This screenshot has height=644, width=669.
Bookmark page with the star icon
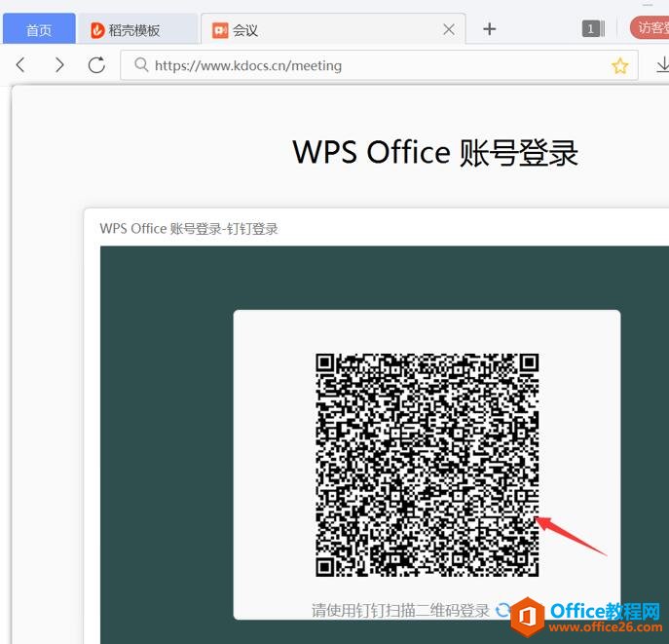(x=619, y=65)
